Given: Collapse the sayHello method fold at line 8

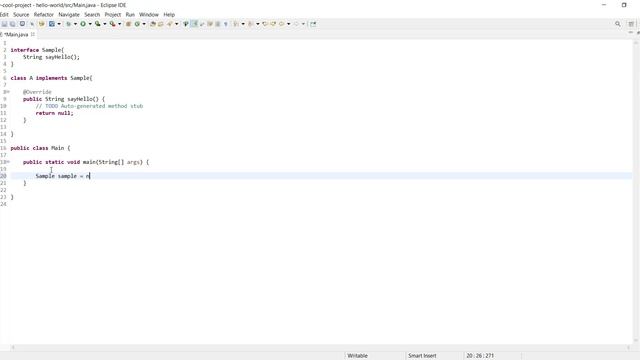Looking at the screenshot, I should point(8,92).
